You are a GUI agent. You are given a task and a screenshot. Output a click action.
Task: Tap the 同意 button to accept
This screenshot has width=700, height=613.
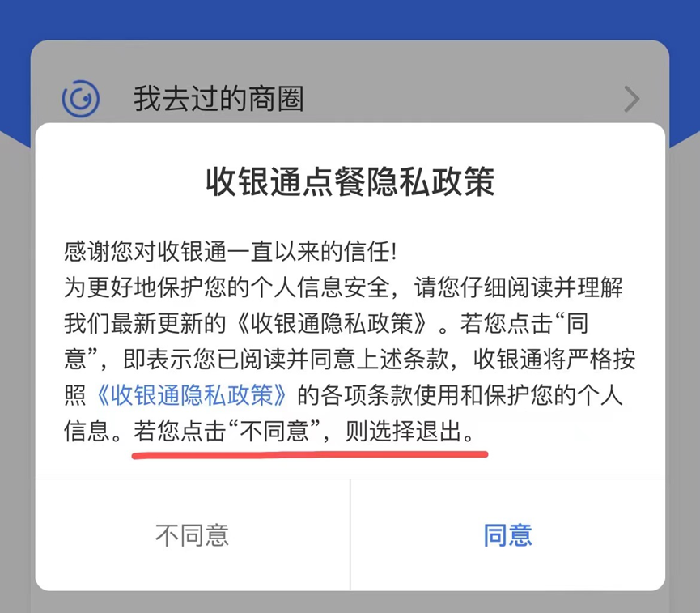(x=507, y=535)
